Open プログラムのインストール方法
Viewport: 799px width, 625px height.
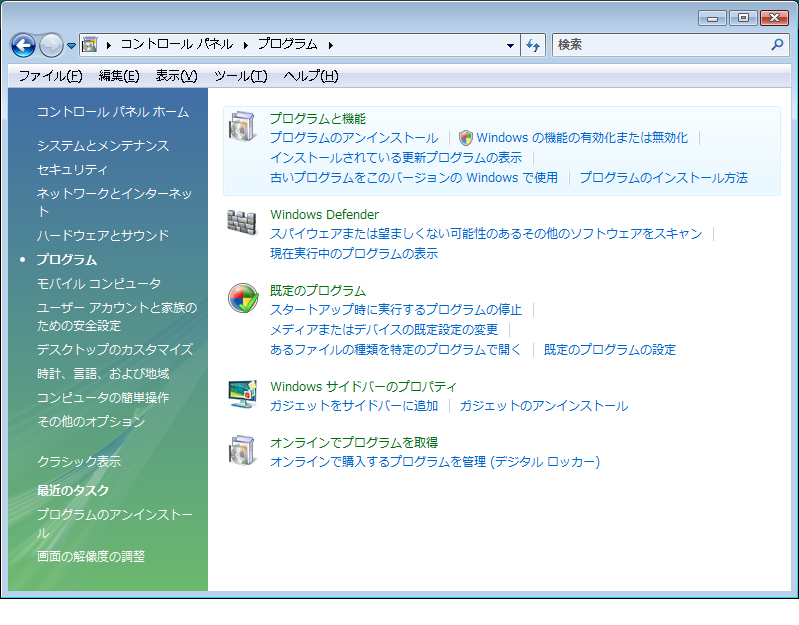click(x=664, y=178)
